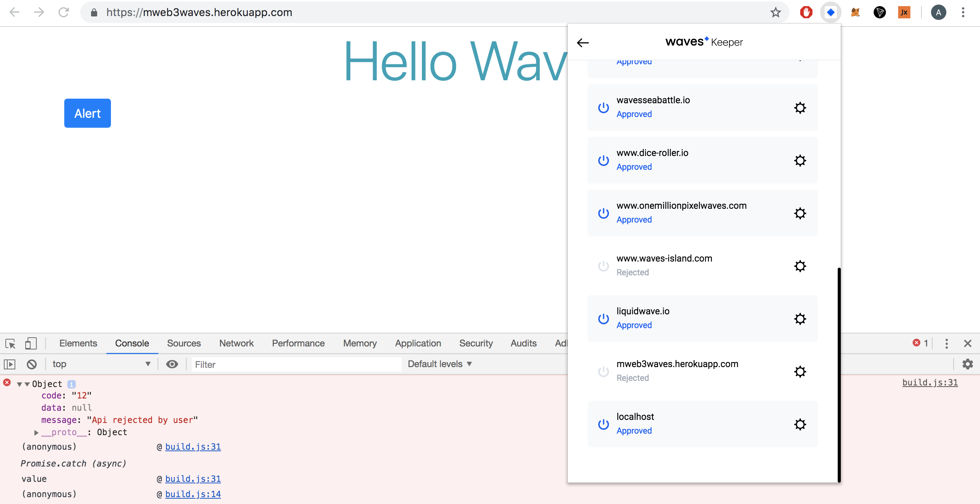Switch to the Elements tab
The image size is (980, 504).
[78, 343]
